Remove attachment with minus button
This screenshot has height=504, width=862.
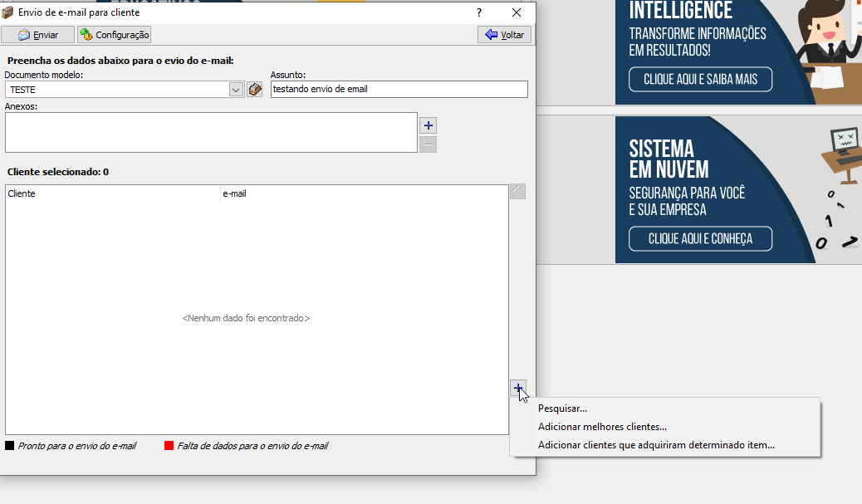tap(429, 144)
